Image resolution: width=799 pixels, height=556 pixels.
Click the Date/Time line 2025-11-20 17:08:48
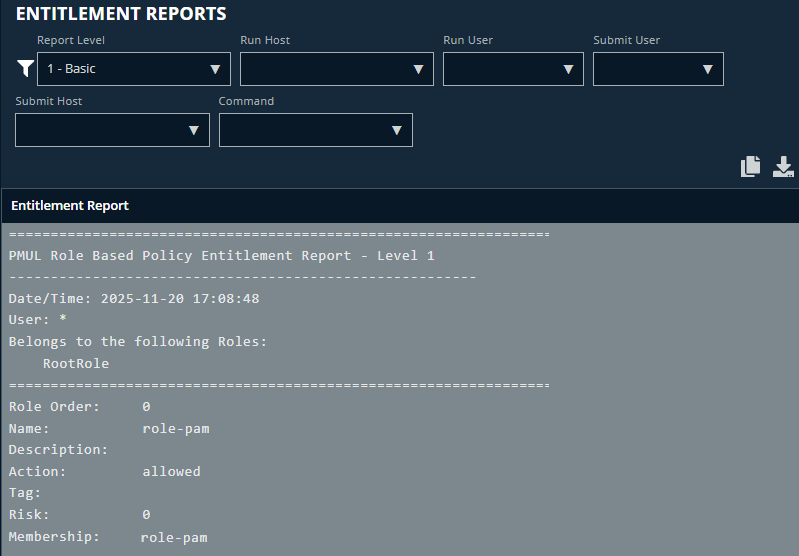(x=134, y=298)
